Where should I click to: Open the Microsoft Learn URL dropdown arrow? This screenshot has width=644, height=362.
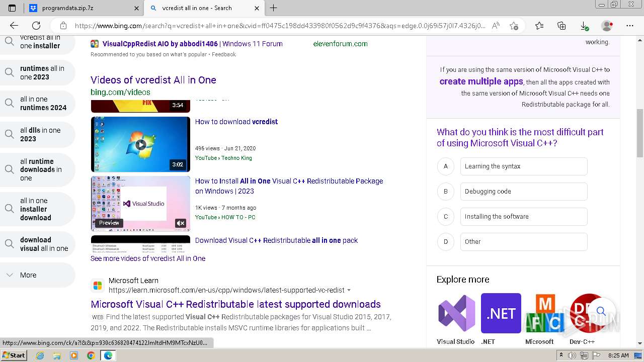tap(349, 290)
